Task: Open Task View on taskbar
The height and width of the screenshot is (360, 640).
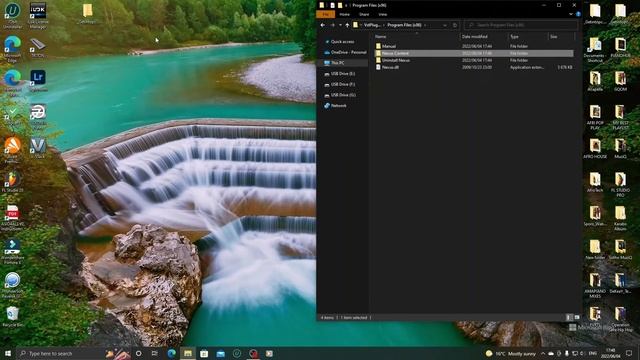Action: pyautogui.click(x=155, y=353)
